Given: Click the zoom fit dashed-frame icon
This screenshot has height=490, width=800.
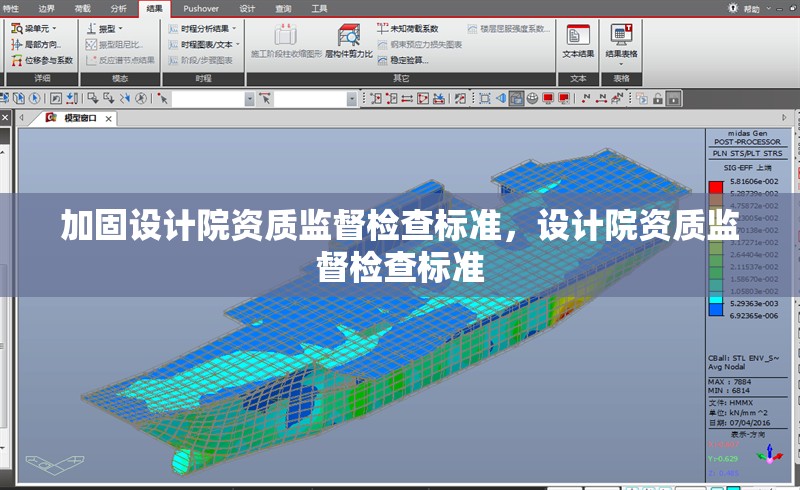Looking at the screenshot, I should (x=485, y=98).
